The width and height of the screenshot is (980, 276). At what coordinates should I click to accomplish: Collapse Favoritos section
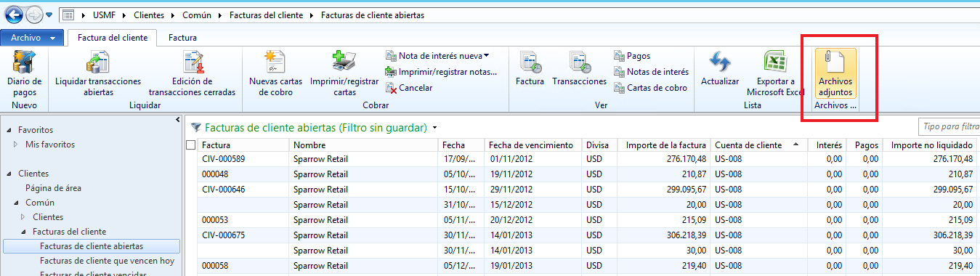9,130
